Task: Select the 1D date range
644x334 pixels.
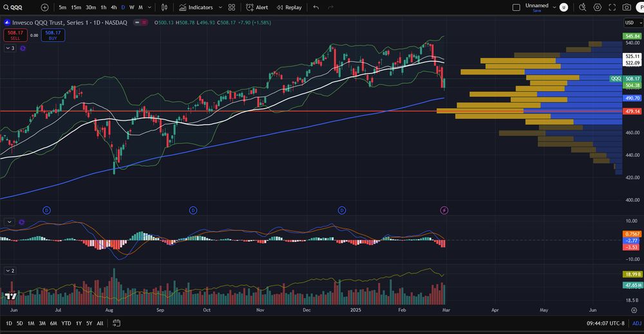Action: coord(8,323)
